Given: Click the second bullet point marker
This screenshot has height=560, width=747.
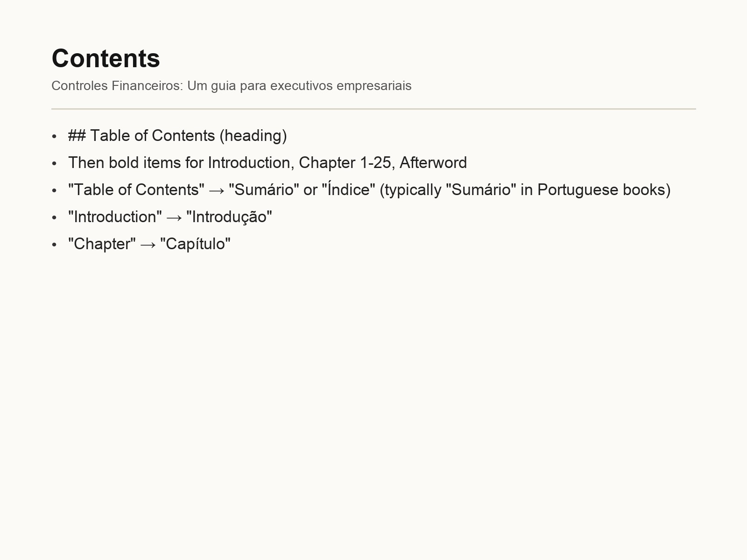Looking at the screenshot, I should pos(55,163).
